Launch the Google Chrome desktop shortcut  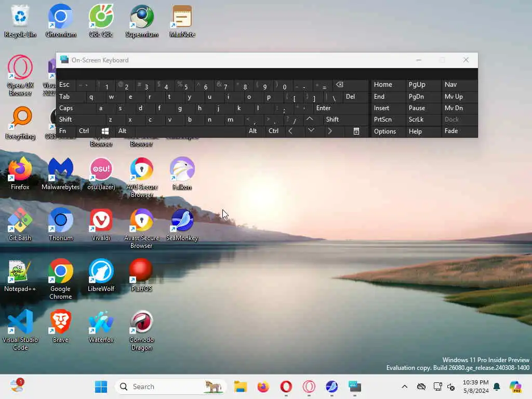click(x=60, y=279)
